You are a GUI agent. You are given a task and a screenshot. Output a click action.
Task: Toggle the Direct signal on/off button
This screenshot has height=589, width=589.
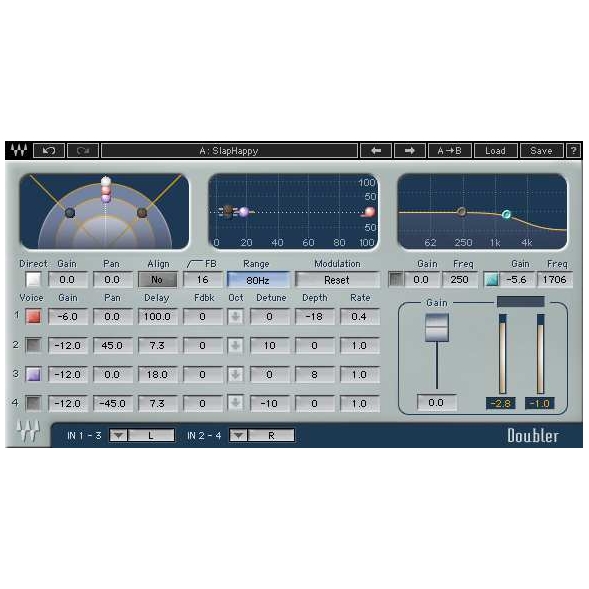33,279
